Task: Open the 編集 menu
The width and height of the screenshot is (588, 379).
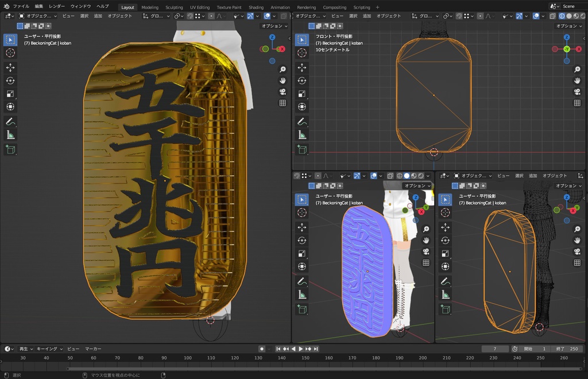Action: [x=39, y=6]
